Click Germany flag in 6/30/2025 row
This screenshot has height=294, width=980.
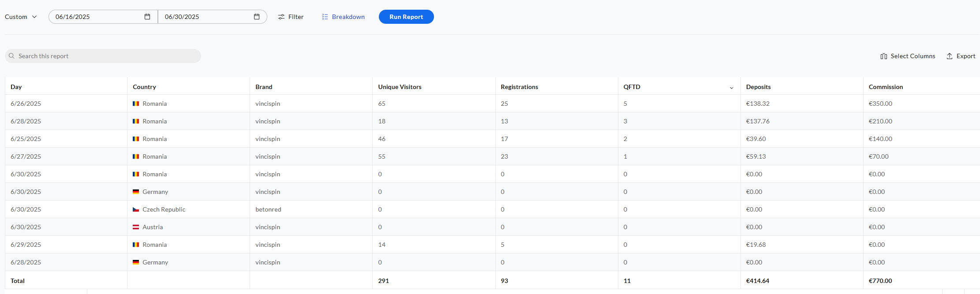136,192
